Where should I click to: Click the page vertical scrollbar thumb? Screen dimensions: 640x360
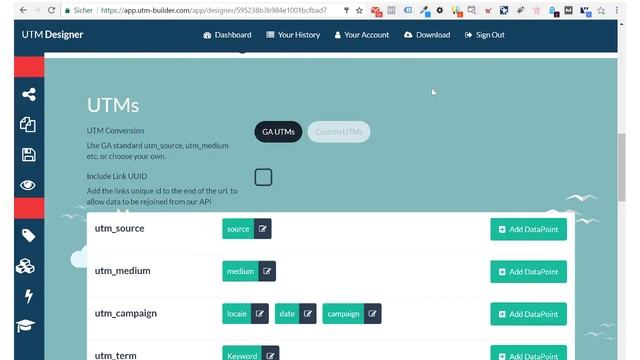(x=622, y=167)
